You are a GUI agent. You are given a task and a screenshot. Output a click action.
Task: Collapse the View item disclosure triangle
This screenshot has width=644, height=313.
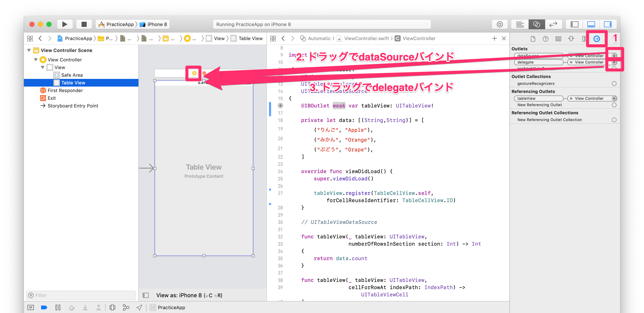43,68
